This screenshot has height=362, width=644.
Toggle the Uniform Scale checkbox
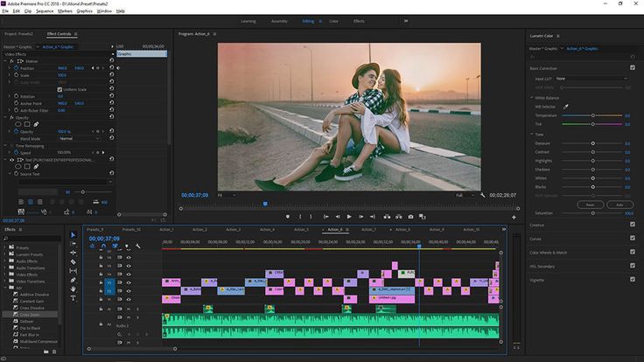(x=60, y=89)
